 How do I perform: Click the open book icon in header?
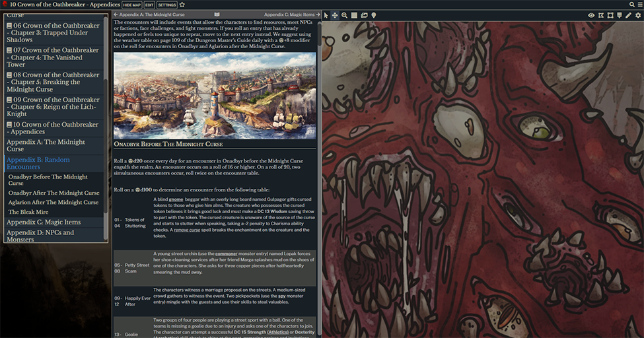tap(217, 14)
